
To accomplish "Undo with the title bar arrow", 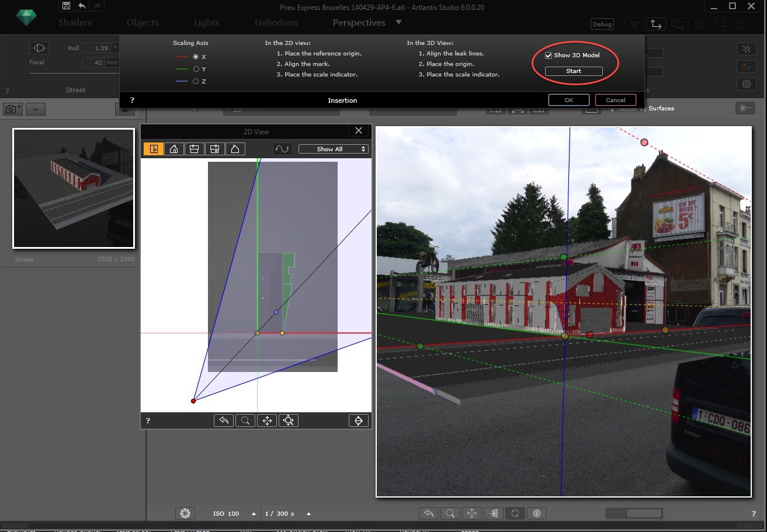I will tap(82, 6).
